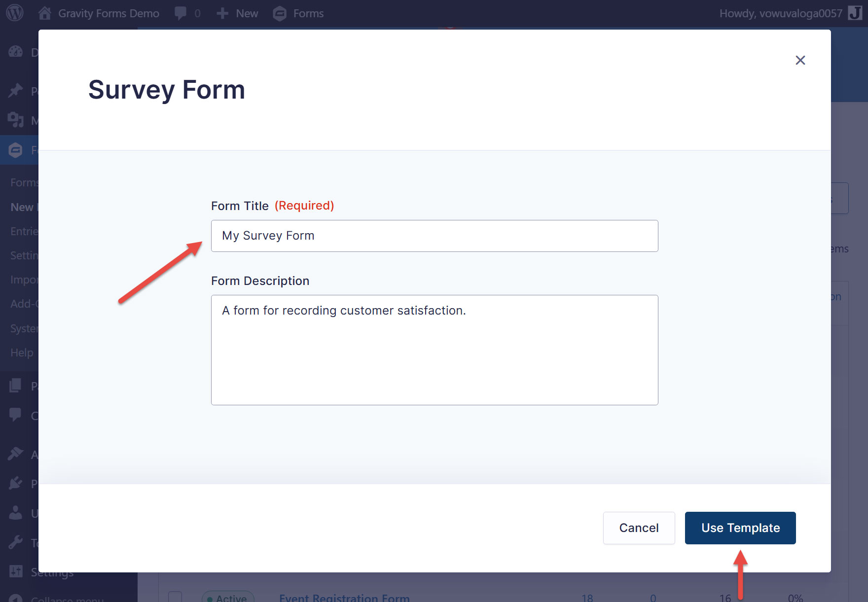868x602 pixels.
Task: Open the New menu in admin bar
Action: (x=247, y=13)
